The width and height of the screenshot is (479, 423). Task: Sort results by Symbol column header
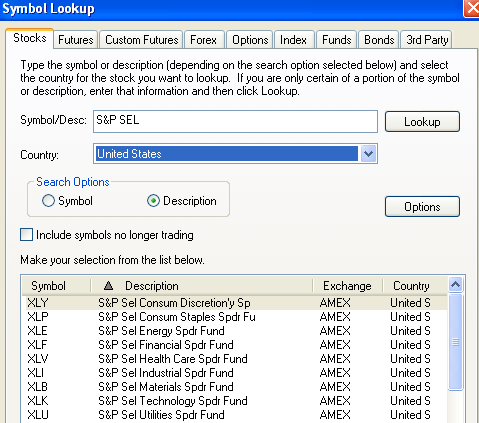coord(57,286)
